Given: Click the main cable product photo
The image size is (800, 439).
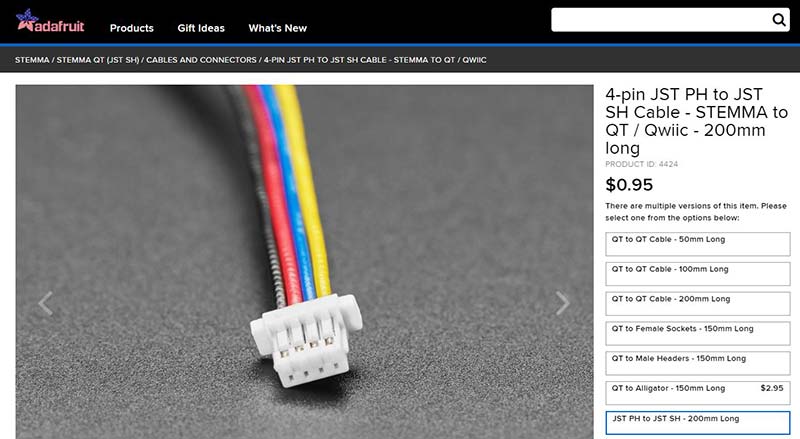Looking at the screenshot, I should [x=305, y=262].
